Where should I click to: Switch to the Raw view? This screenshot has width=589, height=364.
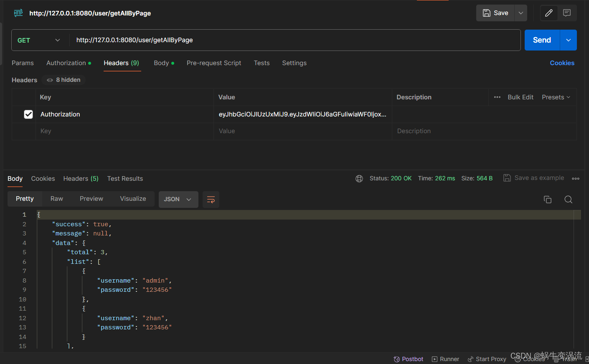point(57,199)
